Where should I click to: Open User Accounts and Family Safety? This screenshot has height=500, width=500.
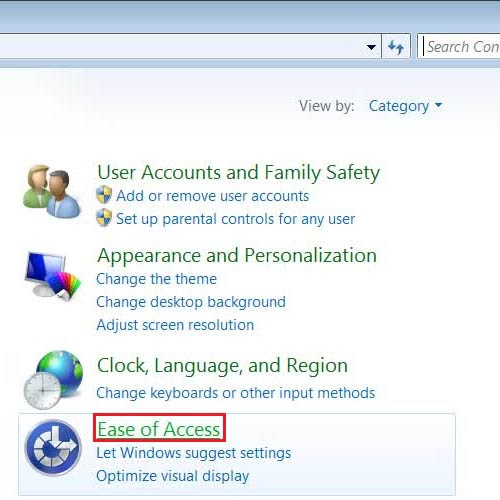pos(238,172)
